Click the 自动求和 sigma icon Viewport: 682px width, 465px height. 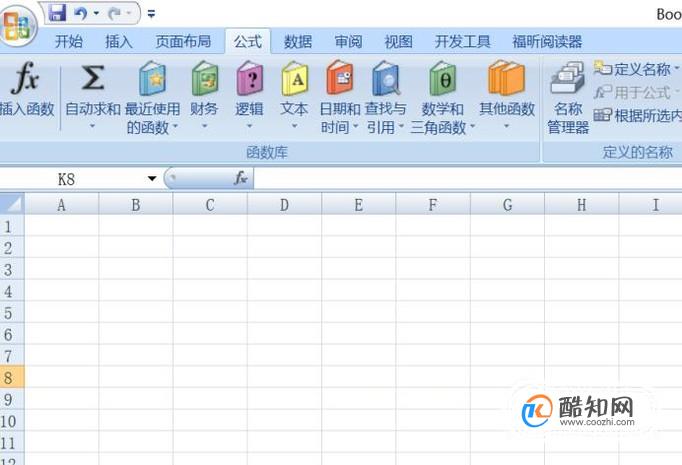pos(93,78)
